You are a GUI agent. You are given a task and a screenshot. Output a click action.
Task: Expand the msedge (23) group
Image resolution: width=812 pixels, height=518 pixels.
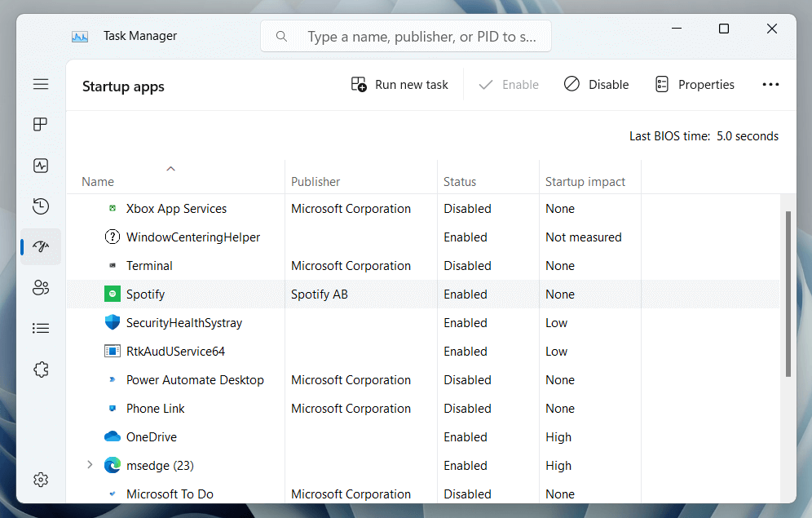90,466
